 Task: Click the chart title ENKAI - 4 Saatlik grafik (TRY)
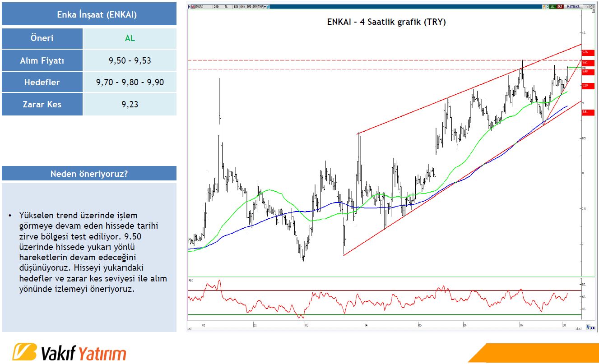(x=386, y=22)
